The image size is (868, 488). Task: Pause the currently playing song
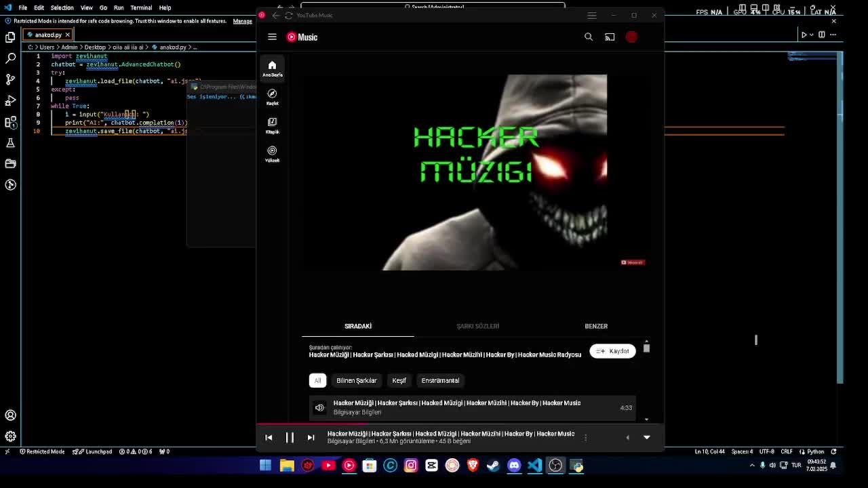click(x=290, y=438)
